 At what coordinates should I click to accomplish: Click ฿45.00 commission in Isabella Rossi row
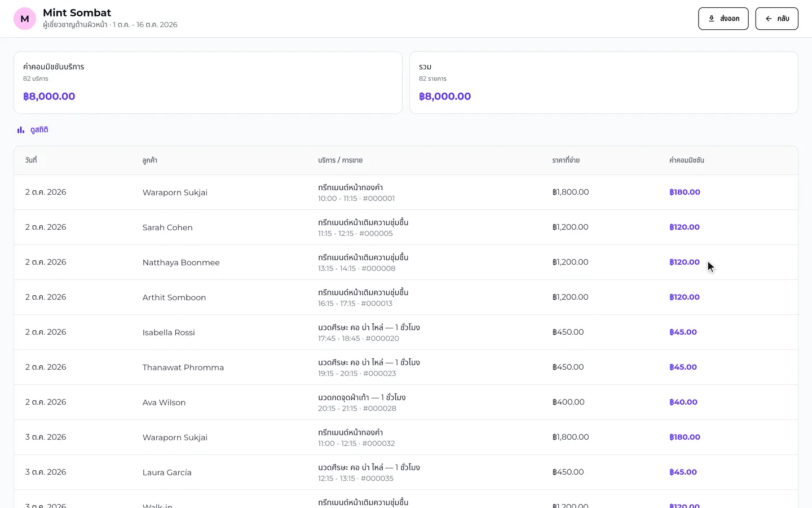[x=683, y=332]
